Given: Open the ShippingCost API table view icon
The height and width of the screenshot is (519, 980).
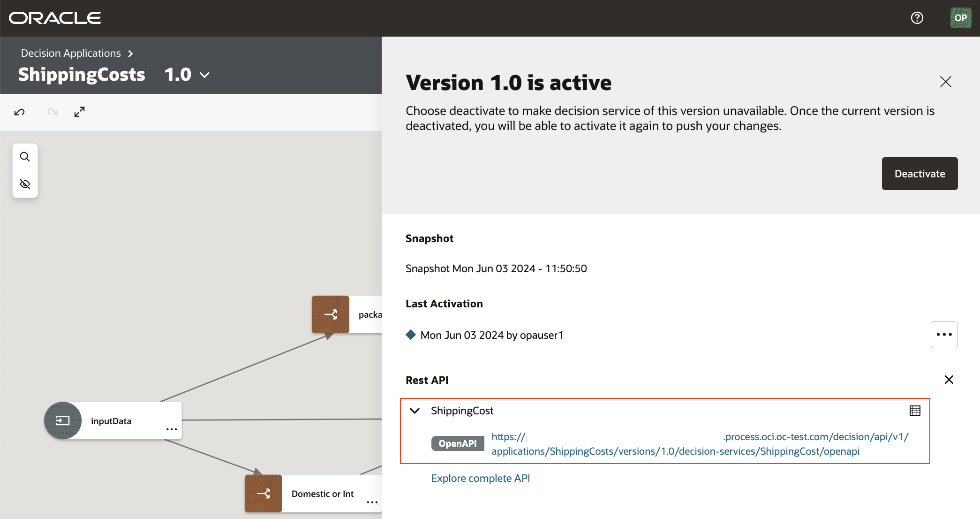Looking at the screenshot, I should click(914, 410).
